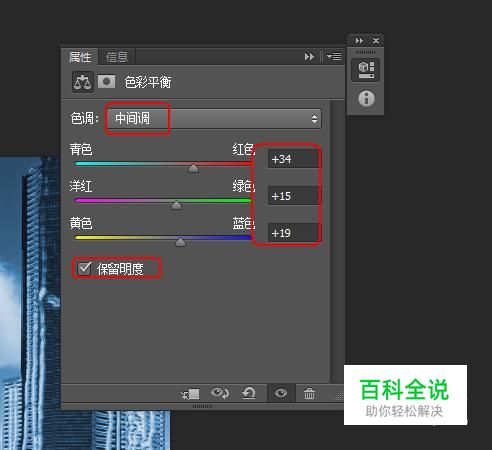Select the layer mask icon in Properties
This screenshot has width=492, height=450.
point(106,82)
